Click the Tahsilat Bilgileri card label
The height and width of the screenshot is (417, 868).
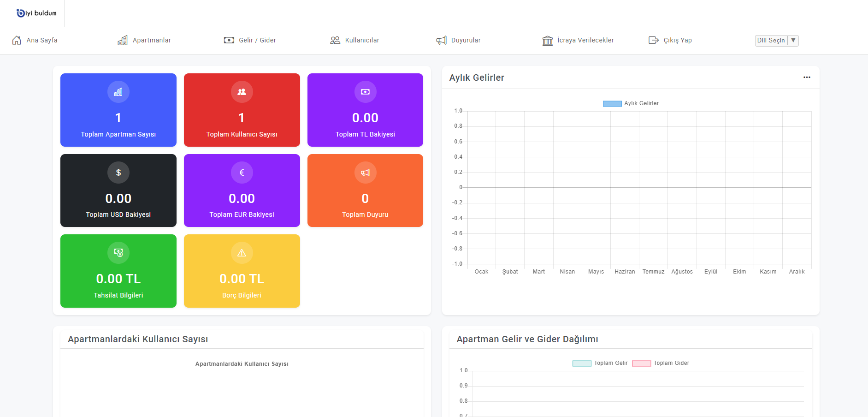[118, 295]
